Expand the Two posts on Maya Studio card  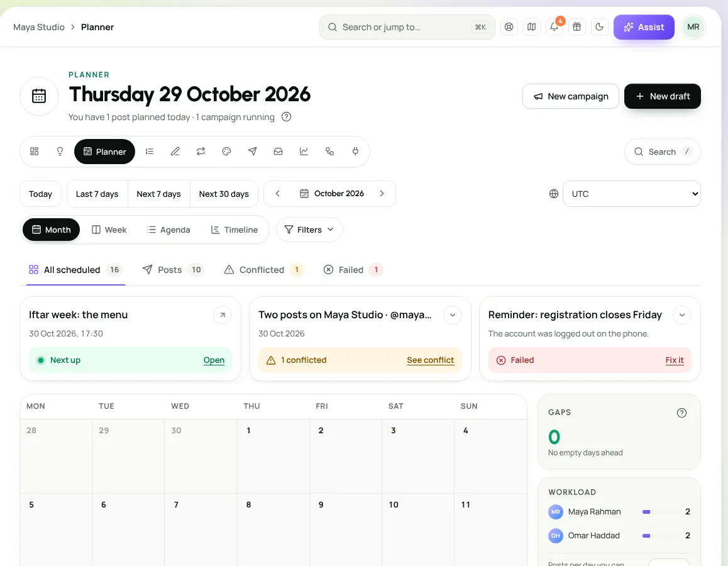(x=452, y=315)
